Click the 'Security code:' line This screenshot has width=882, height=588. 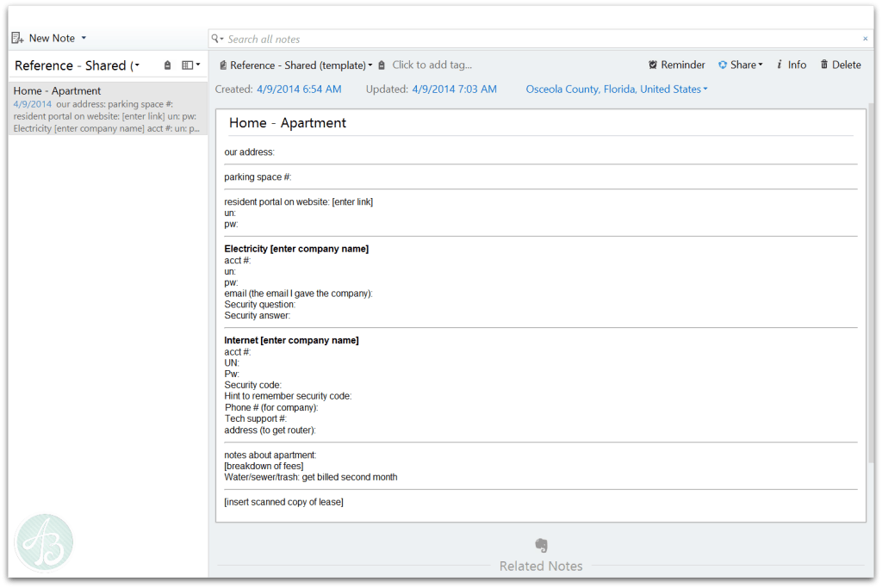tap(253, 385)
